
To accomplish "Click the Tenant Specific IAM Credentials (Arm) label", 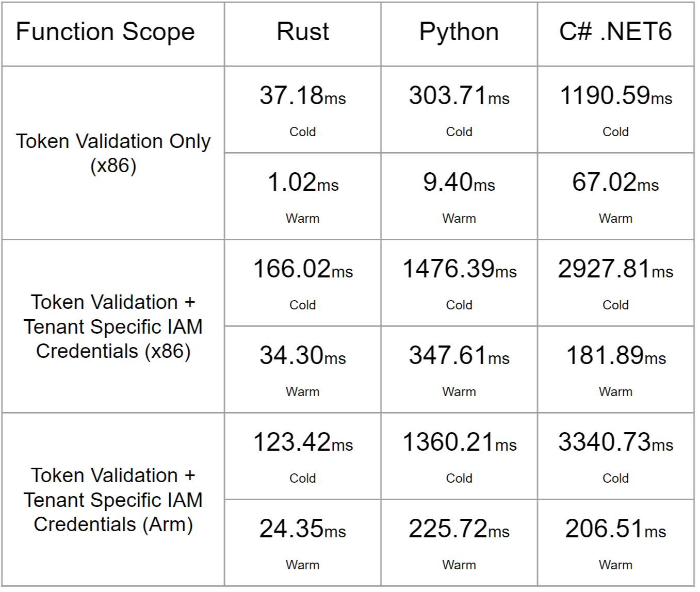I will 113,500.
